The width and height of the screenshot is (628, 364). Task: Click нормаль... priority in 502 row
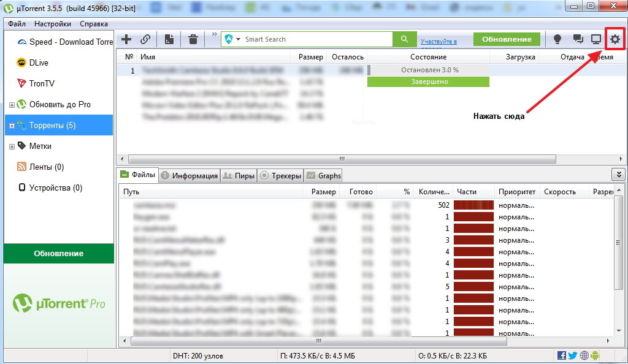click(516, 205)
